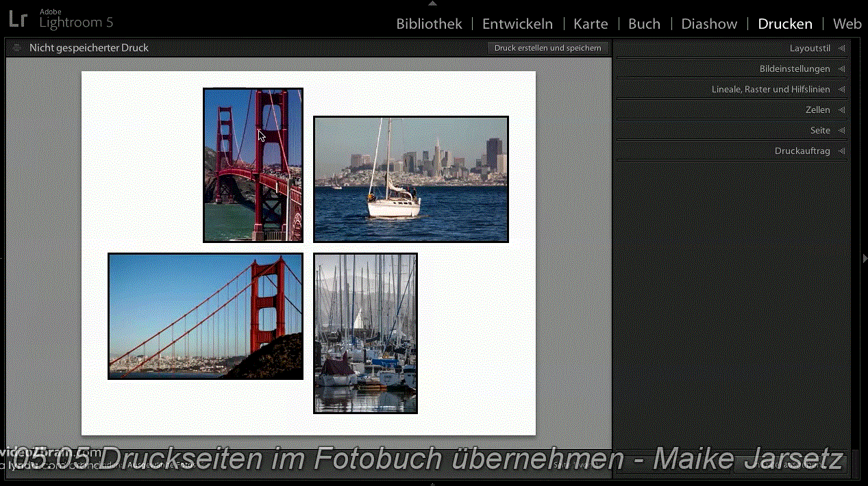Hide the right panel group via edge arrow
Viewport: 868px width, 486px height.
click(x=865, y=258)
